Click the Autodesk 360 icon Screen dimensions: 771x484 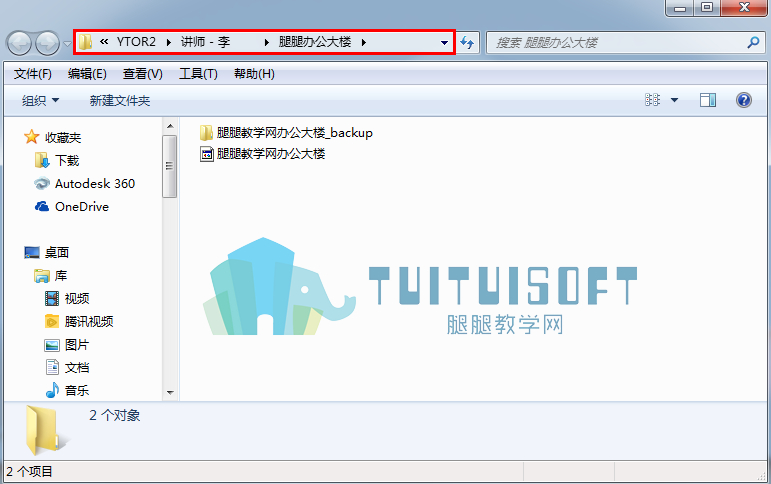(42, 183)
